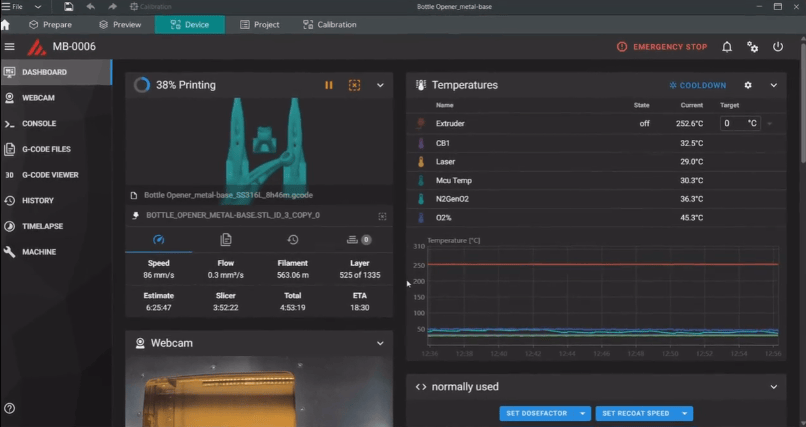Screen dimensions: 806x427
Task: Open the notifications bell
Action: (x=727, y=47)
